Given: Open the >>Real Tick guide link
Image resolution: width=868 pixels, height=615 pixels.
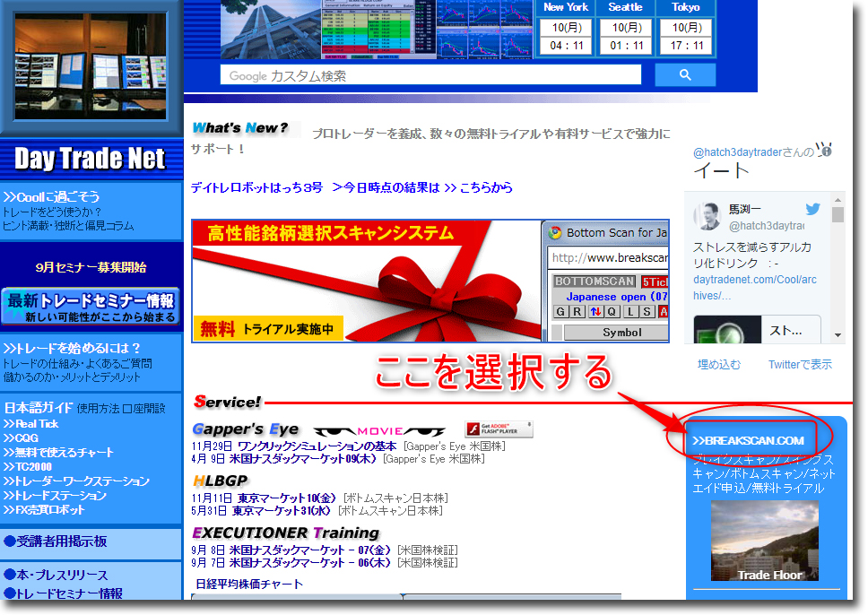Looking at the screenshot, I should (30, 424).
